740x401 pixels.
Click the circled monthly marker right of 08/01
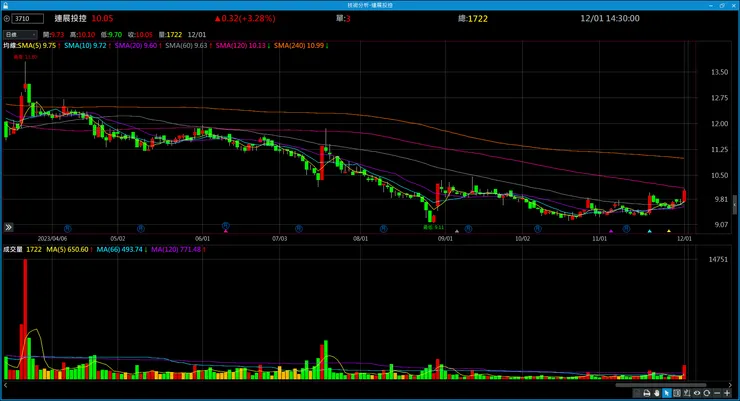pyautogui.click(x=383, y=228)
